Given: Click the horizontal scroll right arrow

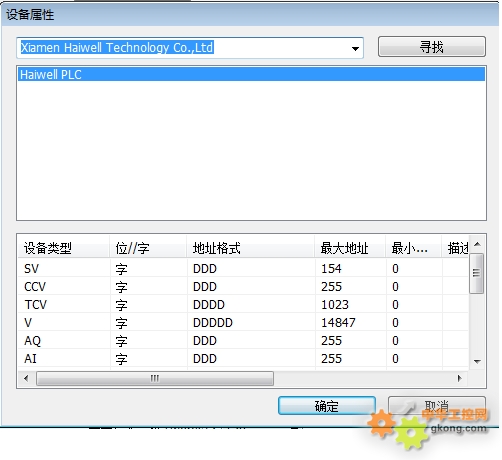Looking at the screenshot, I should coord(460,378).
